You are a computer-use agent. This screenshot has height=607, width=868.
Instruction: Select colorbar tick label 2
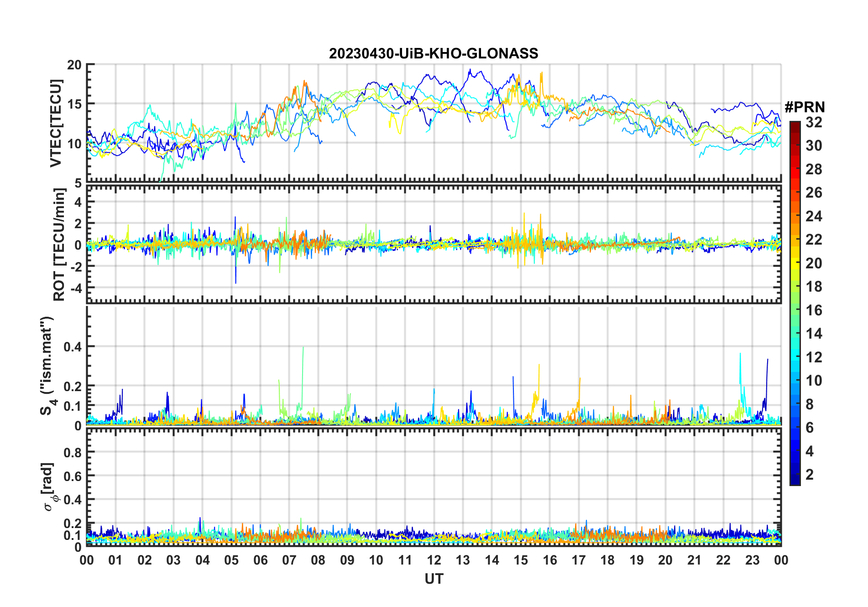point(810,475)
